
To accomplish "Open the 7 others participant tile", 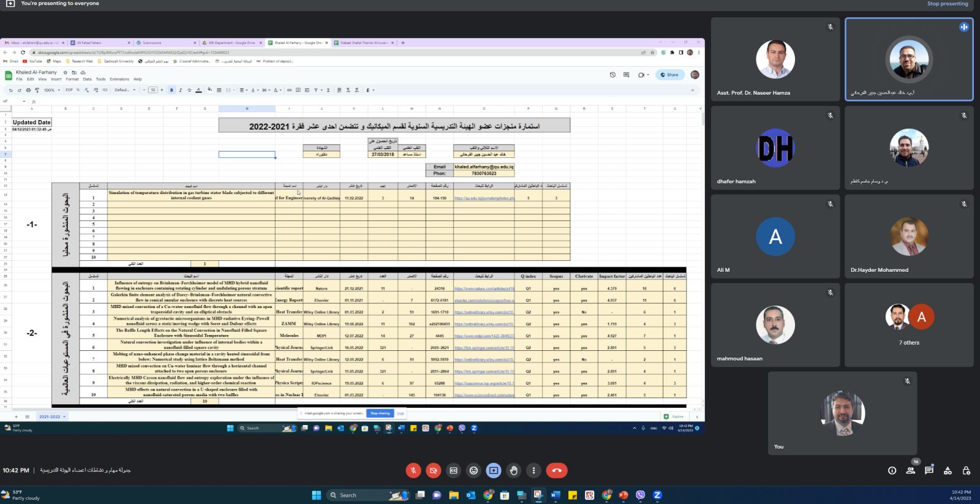I will pyautogui.click(x=909, y=325).
